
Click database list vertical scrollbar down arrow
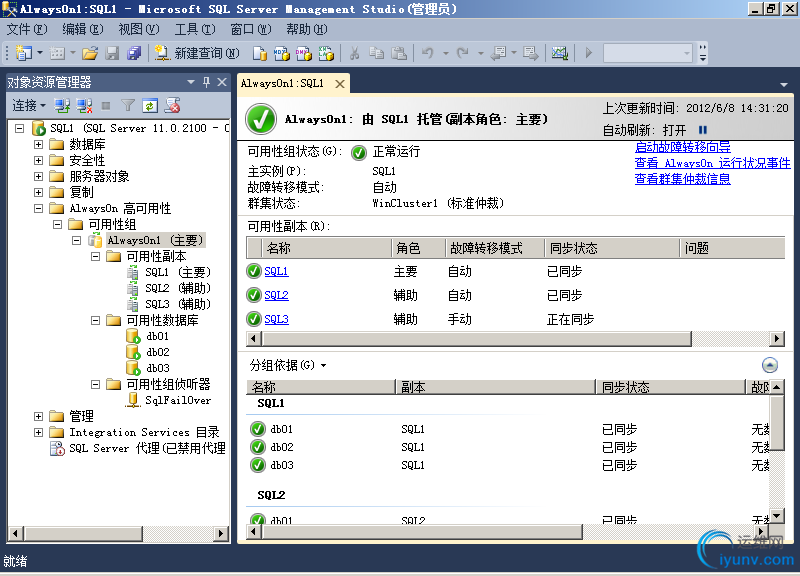(x=777, y=516)
